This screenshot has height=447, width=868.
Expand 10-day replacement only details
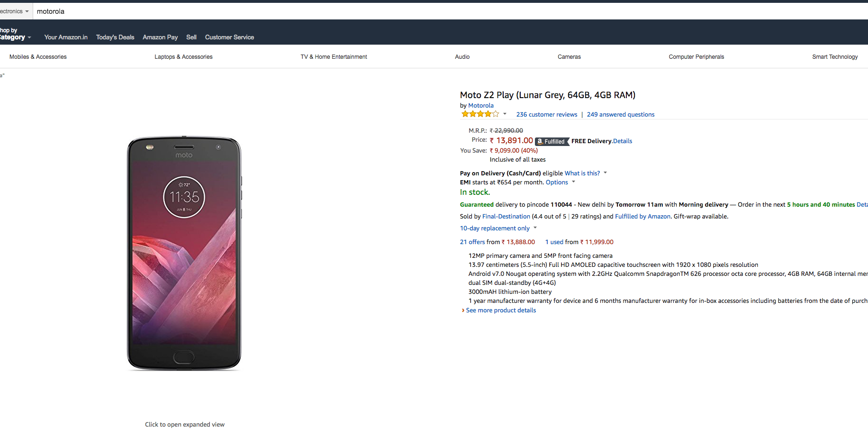click(535, 228)
